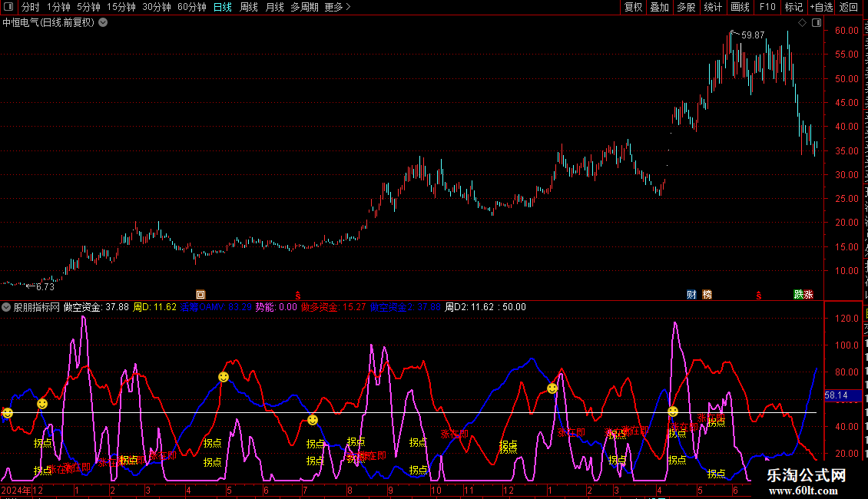Click the smiley signal near January 2025
This screenshot has height=499, width=868.
pos(552,389)
